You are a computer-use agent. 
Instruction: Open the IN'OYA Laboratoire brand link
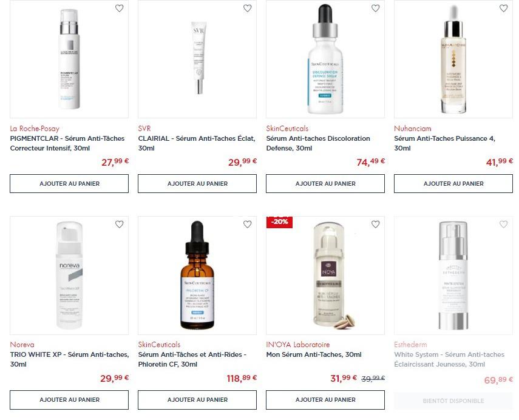pyautogui.click(x=298, y=345)
